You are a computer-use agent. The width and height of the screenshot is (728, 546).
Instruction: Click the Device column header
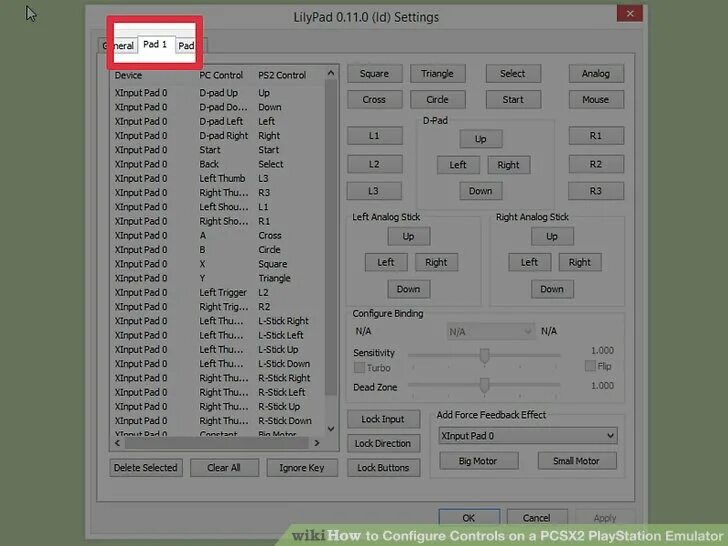tap(154, 75)
